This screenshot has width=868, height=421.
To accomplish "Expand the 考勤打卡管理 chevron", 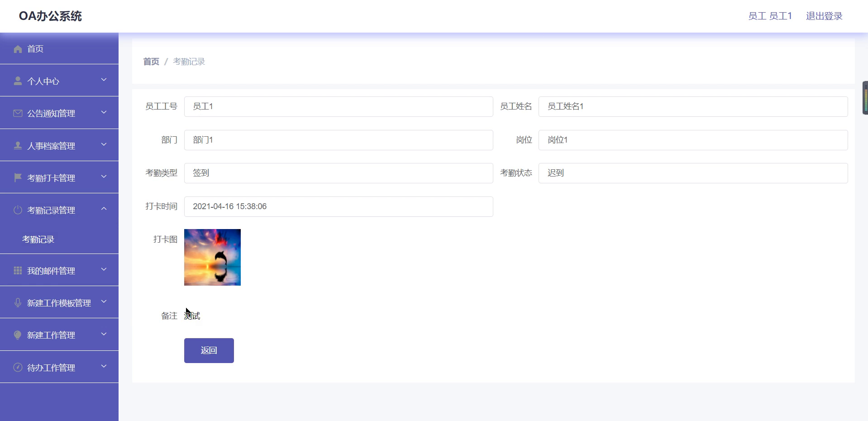I will tap(104, 177).
